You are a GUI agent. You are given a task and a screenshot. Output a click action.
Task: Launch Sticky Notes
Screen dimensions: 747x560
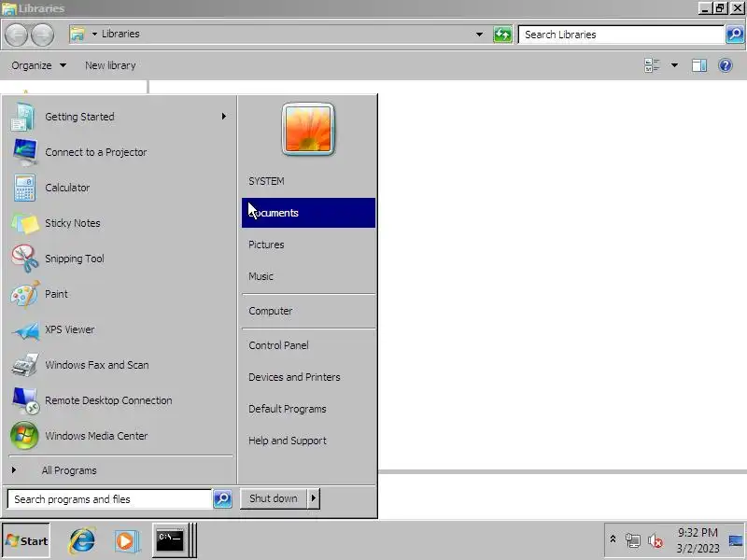click(119, 223)
